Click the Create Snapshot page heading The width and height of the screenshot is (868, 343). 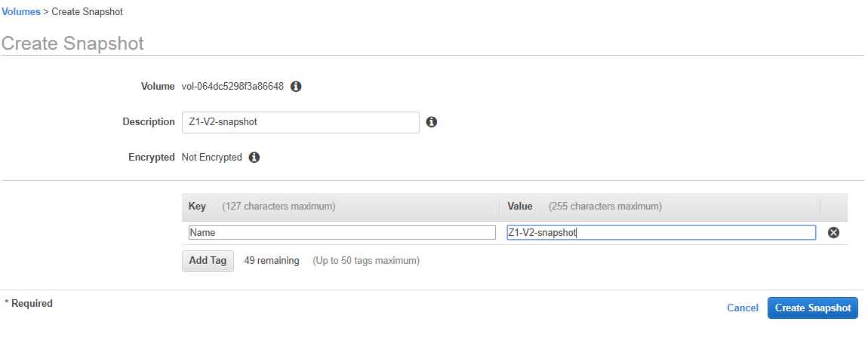(x=72, y=43)
